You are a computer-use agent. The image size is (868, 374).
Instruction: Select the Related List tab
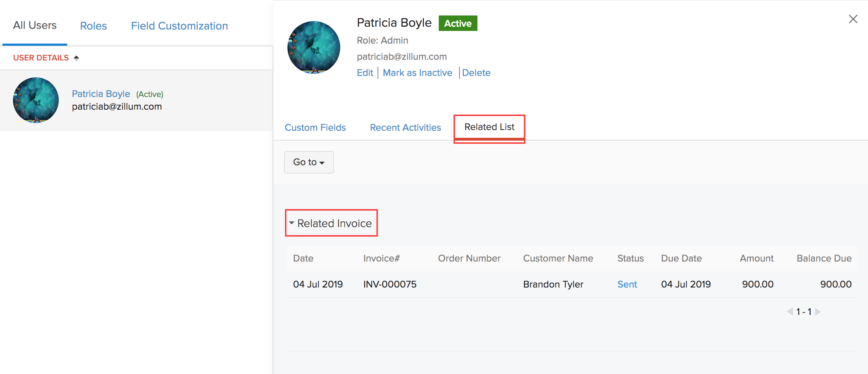[x=489, y=127]
